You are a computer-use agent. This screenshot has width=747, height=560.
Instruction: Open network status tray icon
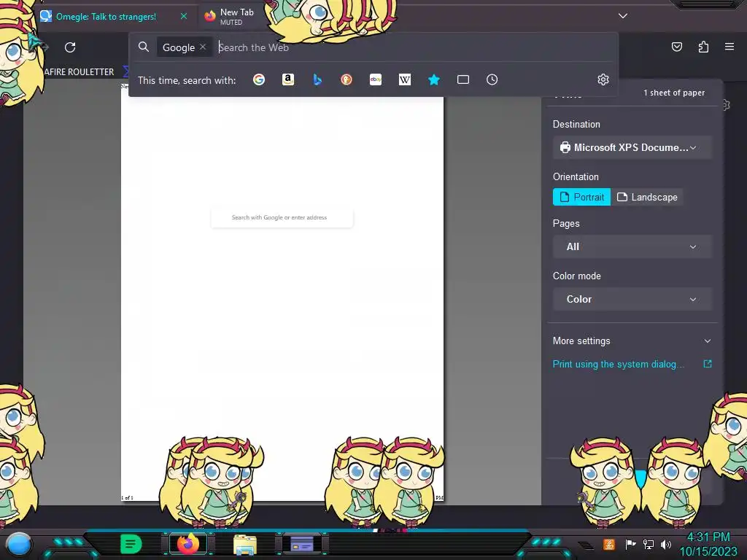649,544
